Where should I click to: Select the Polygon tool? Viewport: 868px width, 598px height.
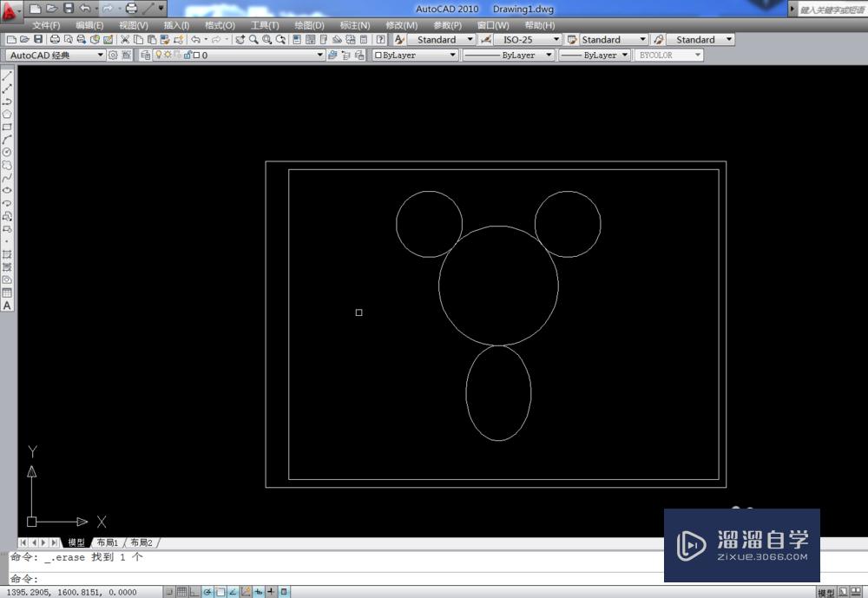7,113
